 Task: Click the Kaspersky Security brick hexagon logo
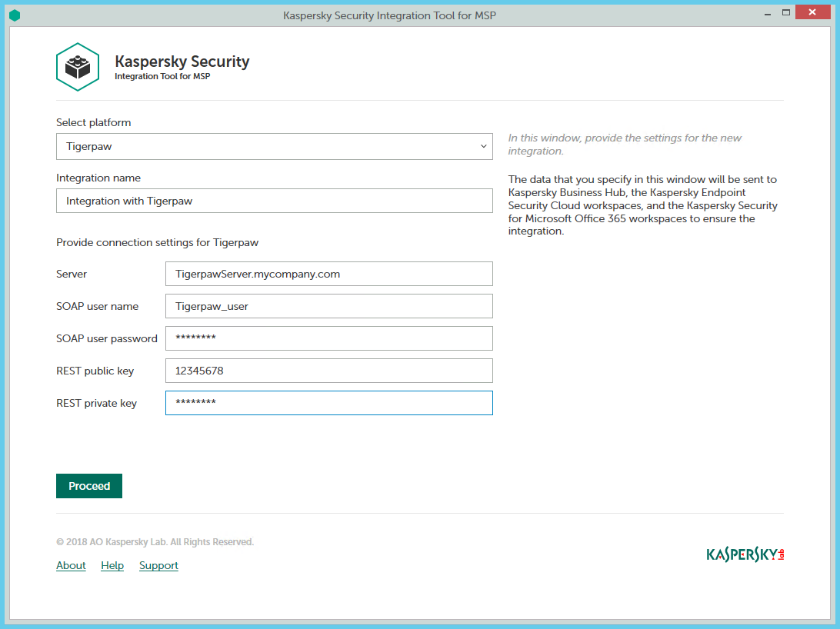(78, 68)
